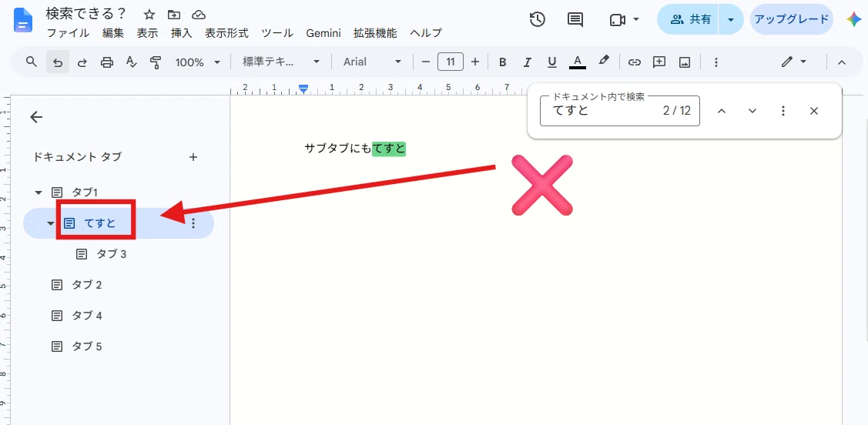868x425 pixels.
Task: Open the ヘルプ menu
Action: [x=426, y=32]
